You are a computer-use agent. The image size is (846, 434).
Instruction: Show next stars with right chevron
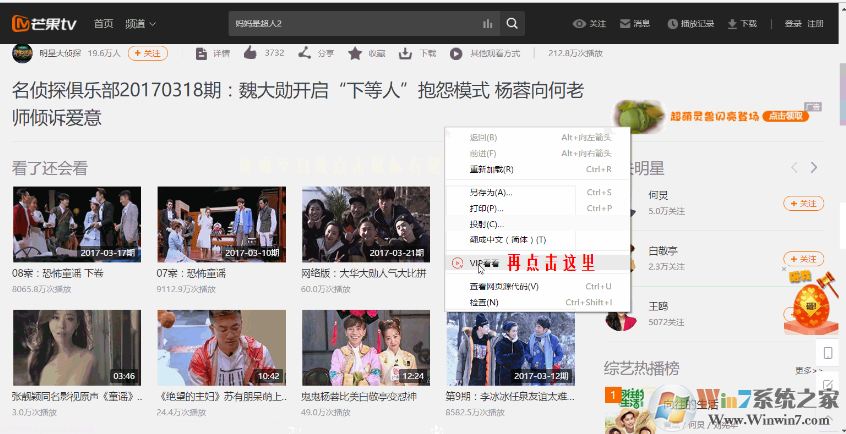click(814, 168)
